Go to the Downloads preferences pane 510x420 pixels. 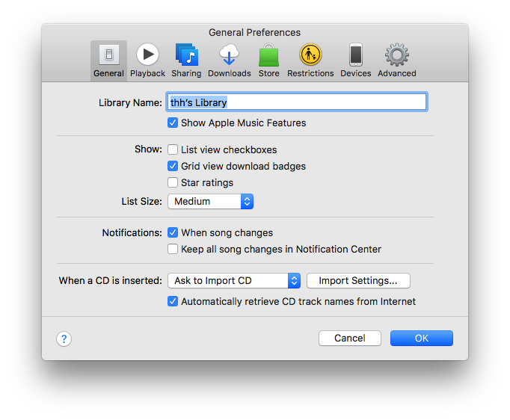coord(230,61)
